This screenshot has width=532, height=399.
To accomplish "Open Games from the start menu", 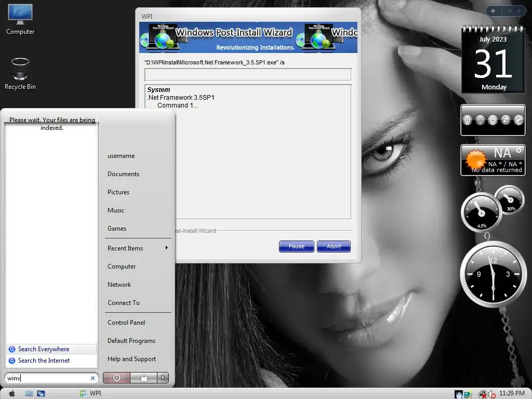I will click(117, 229).
